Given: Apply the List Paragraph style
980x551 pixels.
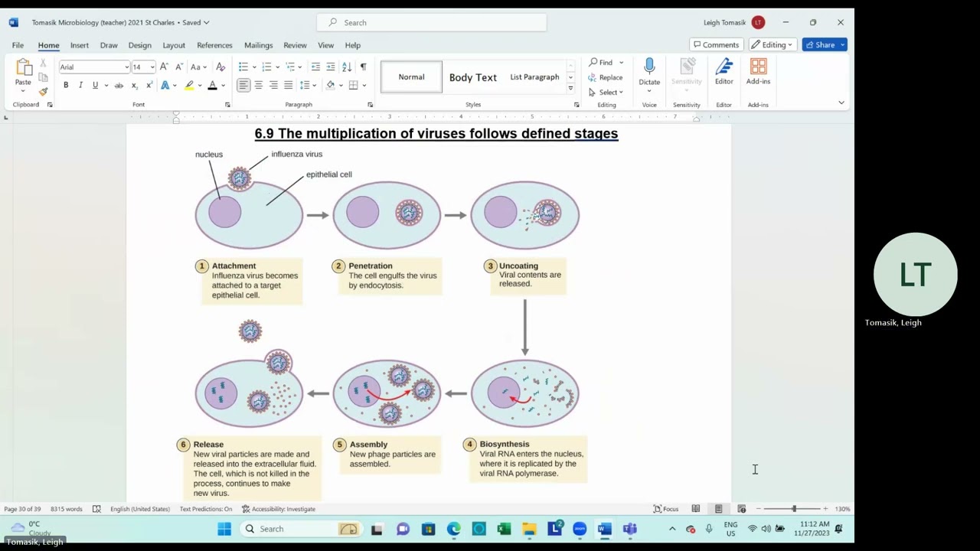Looking at the screenshot, I should (534, 77).
